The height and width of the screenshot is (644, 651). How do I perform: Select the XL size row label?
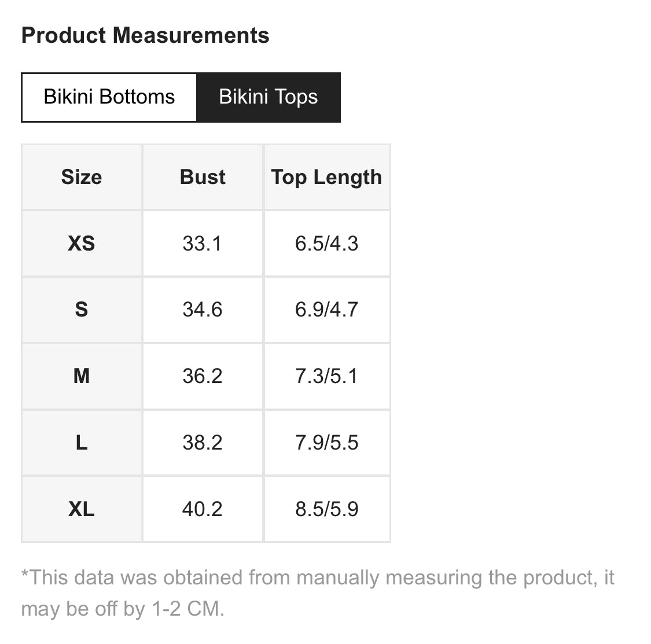(x=82, y=509)
